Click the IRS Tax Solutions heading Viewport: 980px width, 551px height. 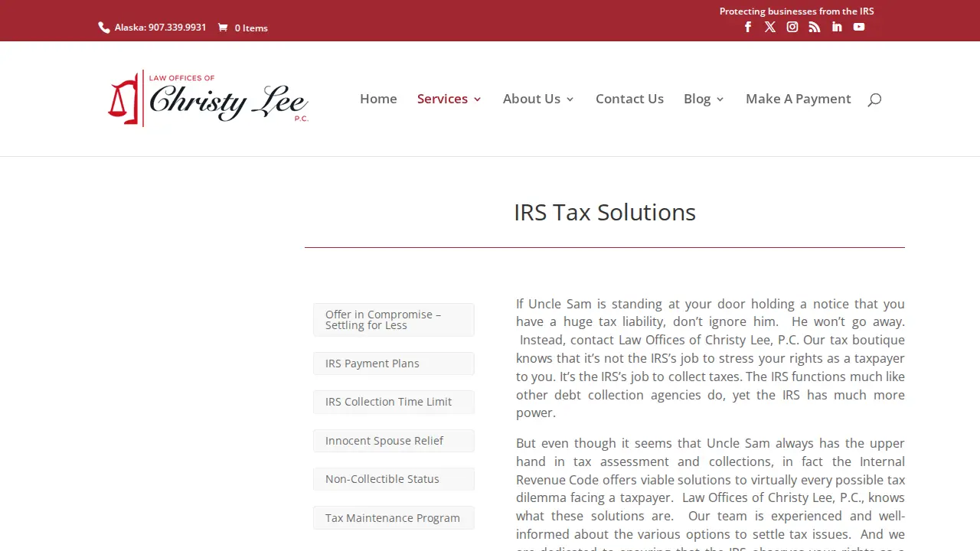[x=605, y=212]
